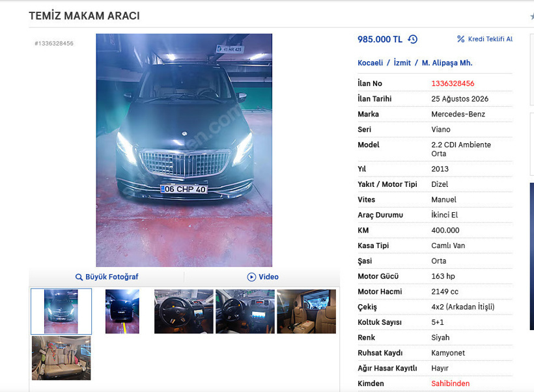Click the Manuel gearbox value
Viewport: 534px width, 392px height.
[443, 199]
